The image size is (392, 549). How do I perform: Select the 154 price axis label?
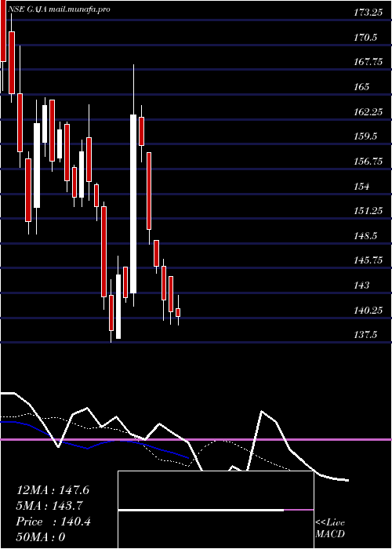tap(361, 187)
